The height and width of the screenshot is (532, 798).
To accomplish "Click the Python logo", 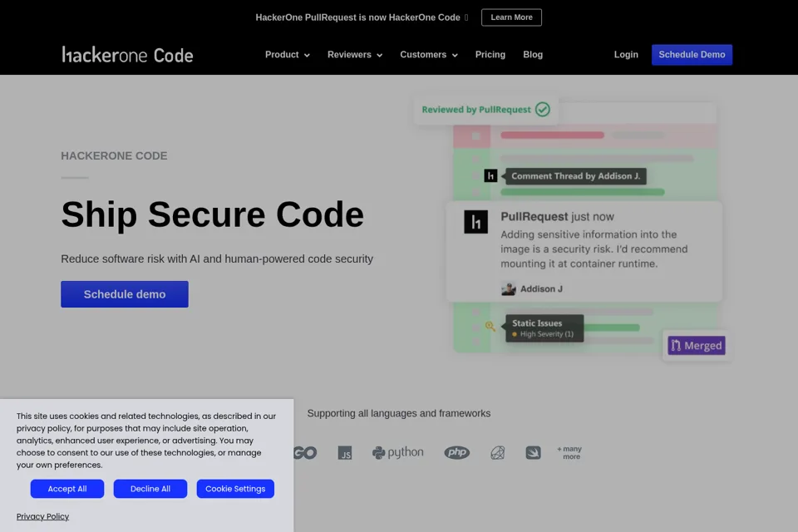I will 398,452.
